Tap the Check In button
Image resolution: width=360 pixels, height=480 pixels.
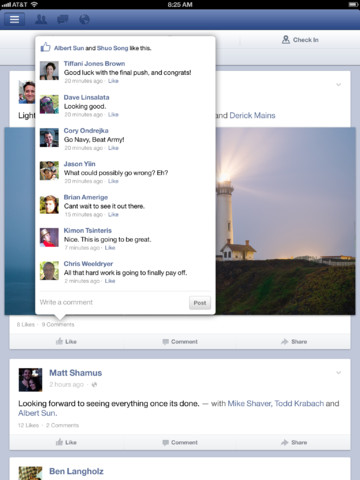(300, 40)
